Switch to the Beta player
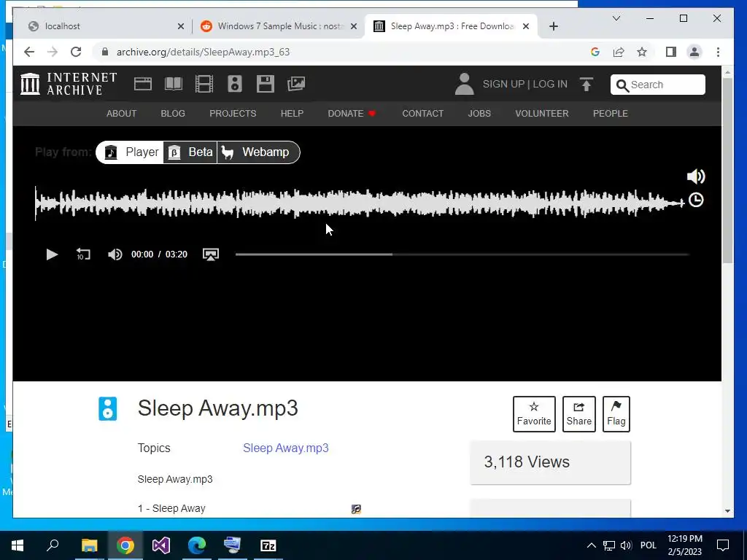Screen dimensions: 747x560 (190, 152)
